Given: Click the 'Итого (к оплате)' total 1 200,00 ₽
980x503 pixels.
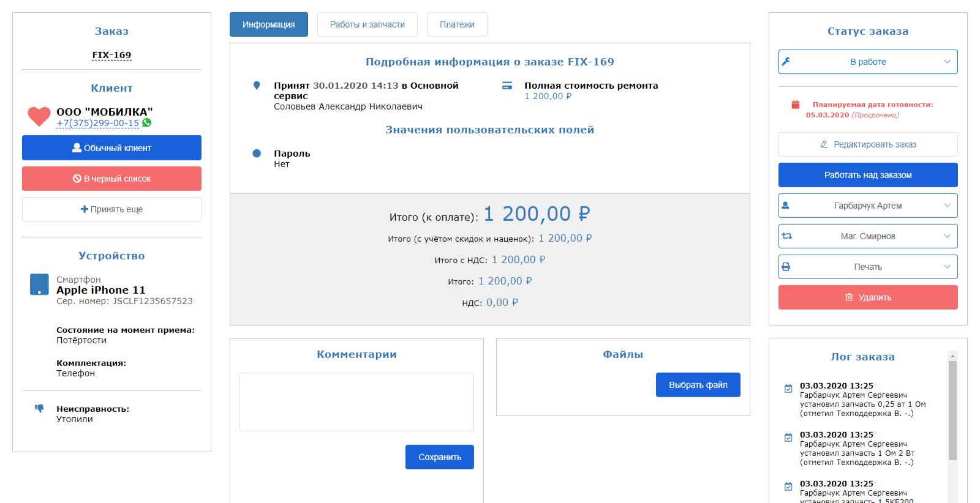Looking at the screenshot, I should click(x=537, y=214).
